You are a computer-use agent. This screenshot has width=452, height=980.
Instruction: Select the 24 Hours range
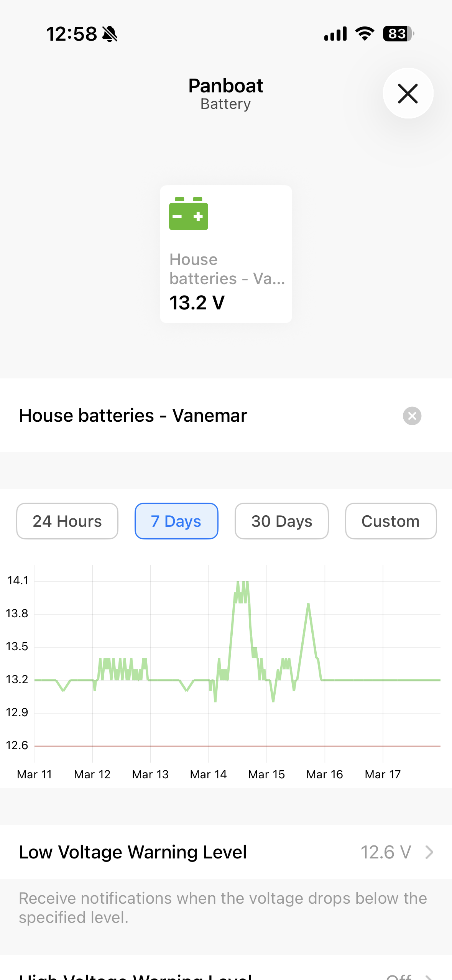point(67,521)
